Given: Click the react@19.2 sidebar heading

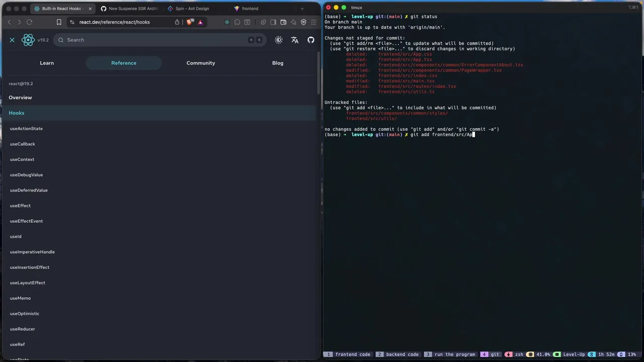Looking at the screenshot, I should click(x=21, y=83).
